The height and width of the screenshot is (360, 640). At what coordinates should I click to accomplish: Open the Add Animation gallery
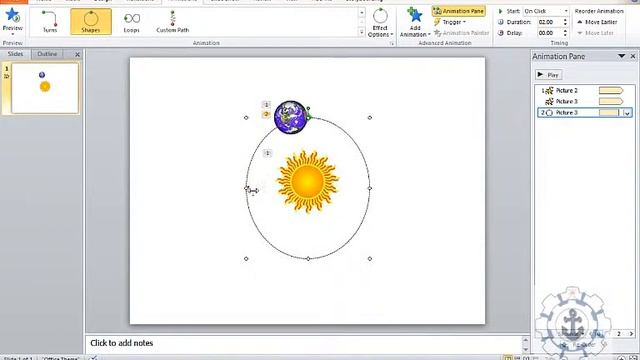[x=415, y=23]
